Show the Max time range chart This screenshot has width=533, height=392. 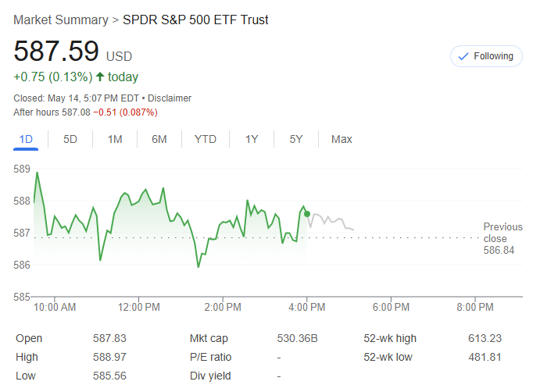(342, 139)
